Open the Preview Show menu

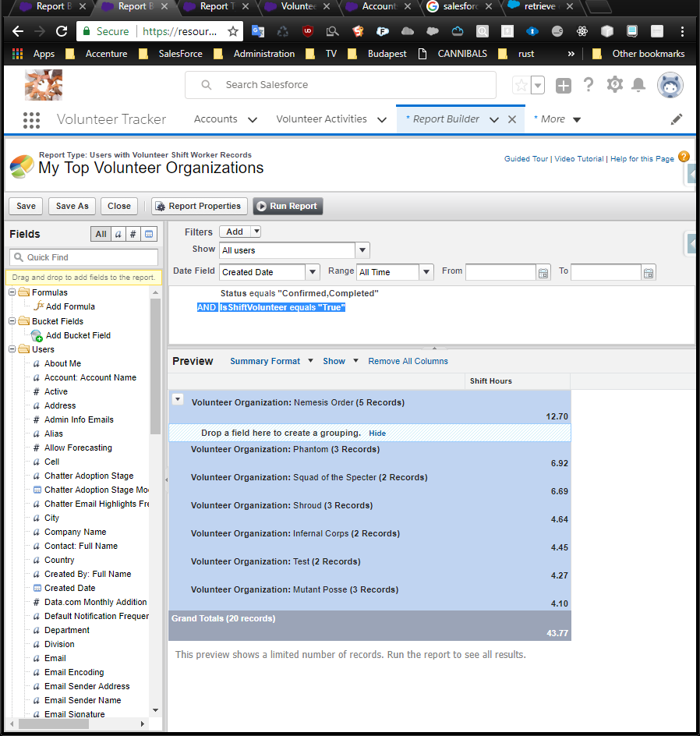coord(340,362)
